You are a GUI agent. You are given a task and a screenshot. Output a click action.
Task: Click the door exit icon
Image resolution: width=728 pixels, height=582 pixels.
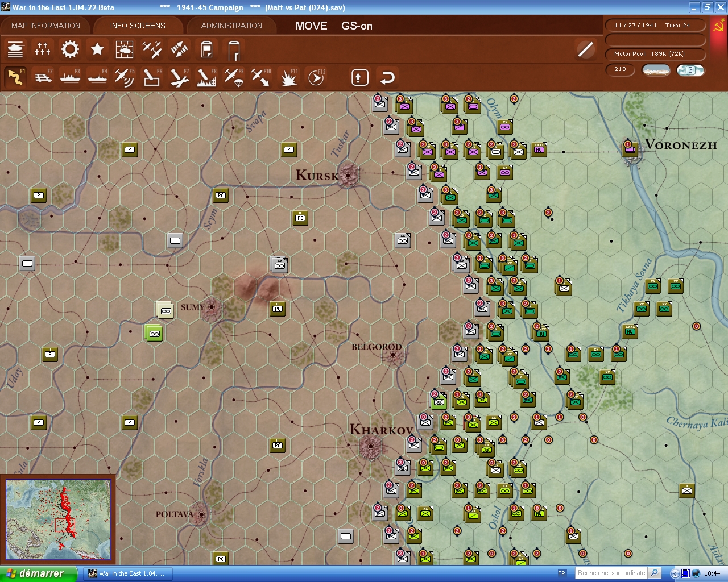click(x=234, y=49)
